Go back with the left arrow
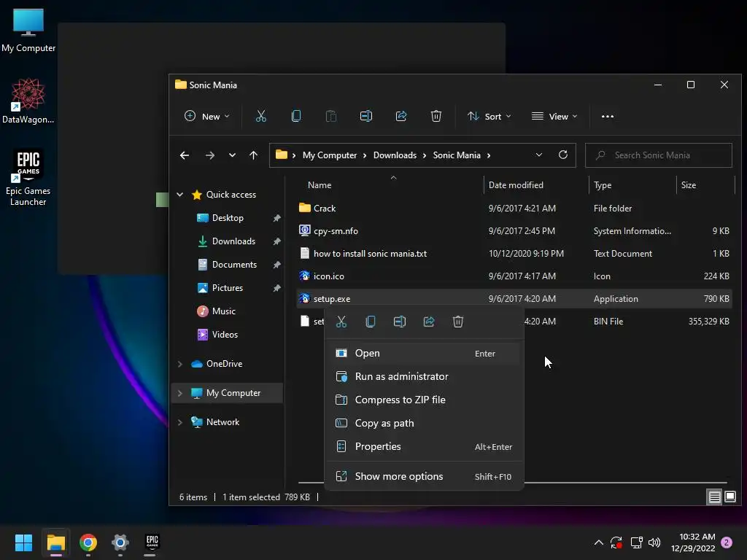This screenshot has height=560, width=747. tap(185, 155)
